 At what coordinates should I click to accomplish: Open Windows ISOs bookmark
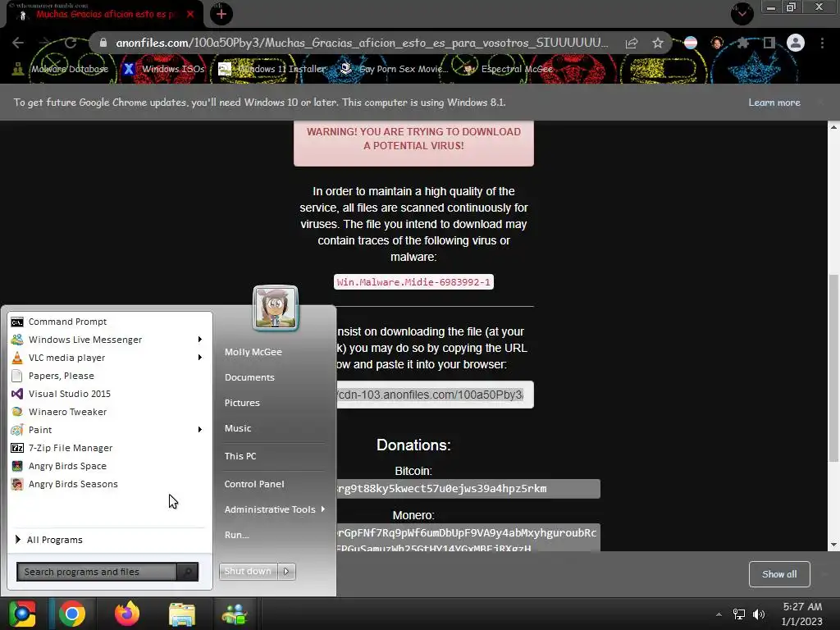click(163, 69)
